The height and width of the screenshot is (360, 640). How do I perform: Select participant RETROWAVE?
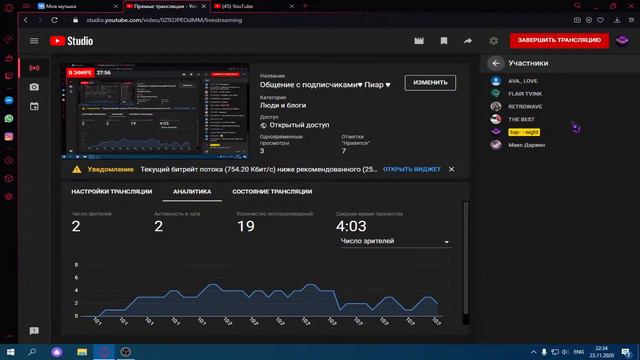(525, 107)
